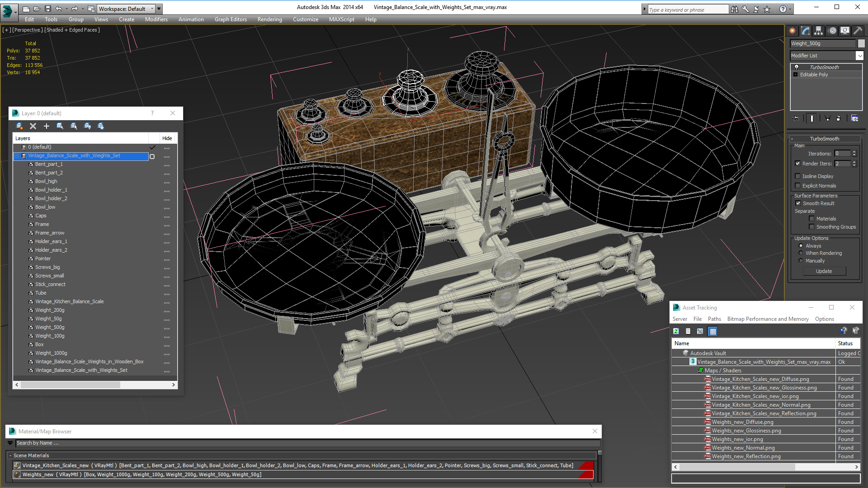The image size is (868, 488).
Task: Open Bitmap Performance and Memory menu
Action: click(768, 319)
